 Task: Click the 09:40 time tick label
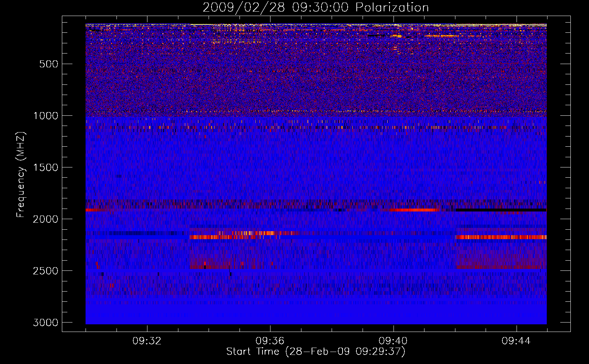pyautogui.click(x=393, y=341)
